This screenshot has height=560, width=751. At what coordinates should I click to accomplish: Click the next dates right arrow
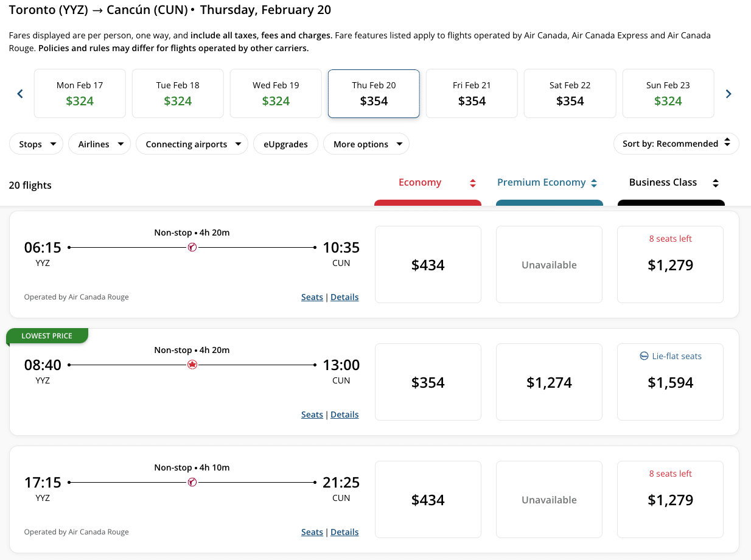[728, 94]
